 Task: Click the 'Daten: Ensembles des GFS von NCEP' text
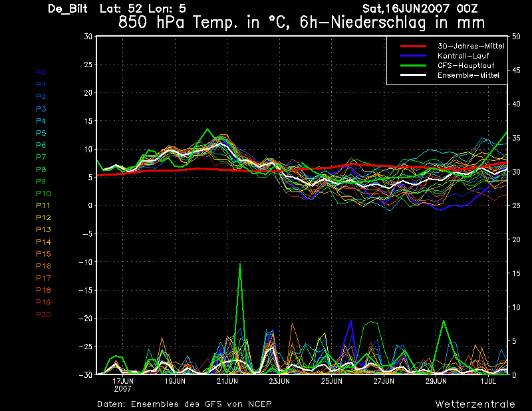tap(184, 404)
